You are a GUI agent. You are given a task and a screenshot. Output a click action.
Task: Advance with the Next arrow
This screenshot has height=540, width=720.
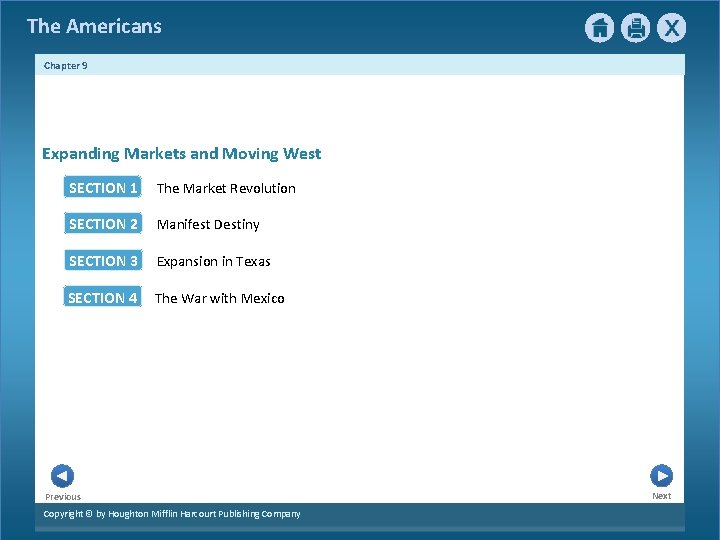662,476
